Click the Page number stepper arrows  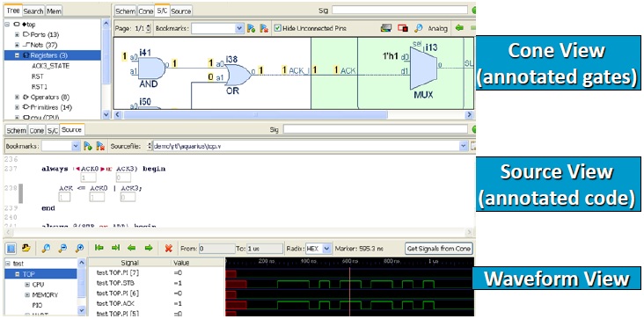(149, 28)
